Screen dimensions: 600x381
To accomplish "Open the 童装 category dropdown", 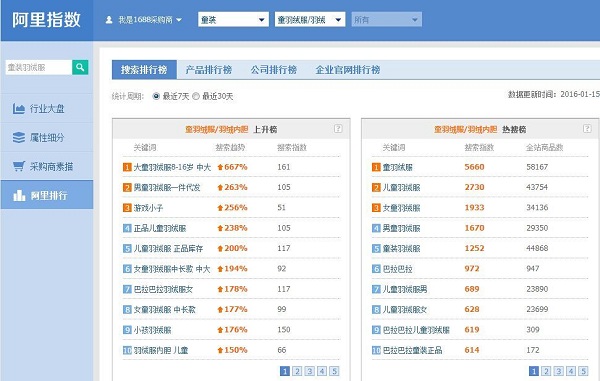I will (233, 20).
